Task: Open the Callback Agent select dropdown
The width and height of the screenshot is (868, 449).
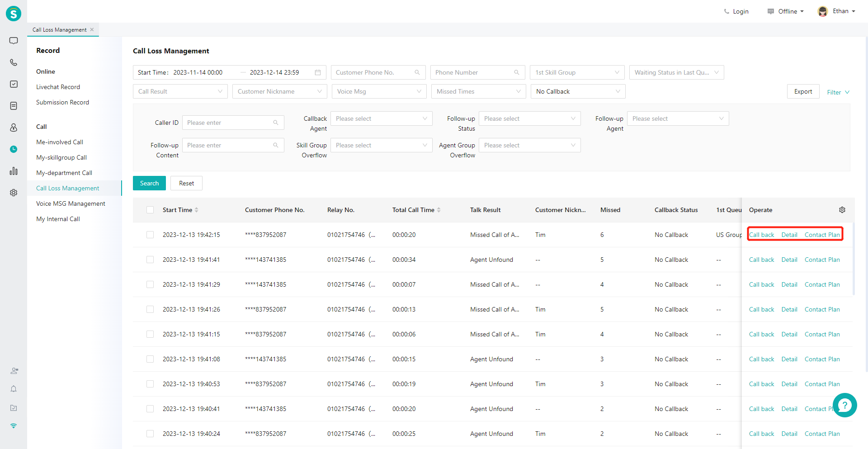Action: click(382, 118)
